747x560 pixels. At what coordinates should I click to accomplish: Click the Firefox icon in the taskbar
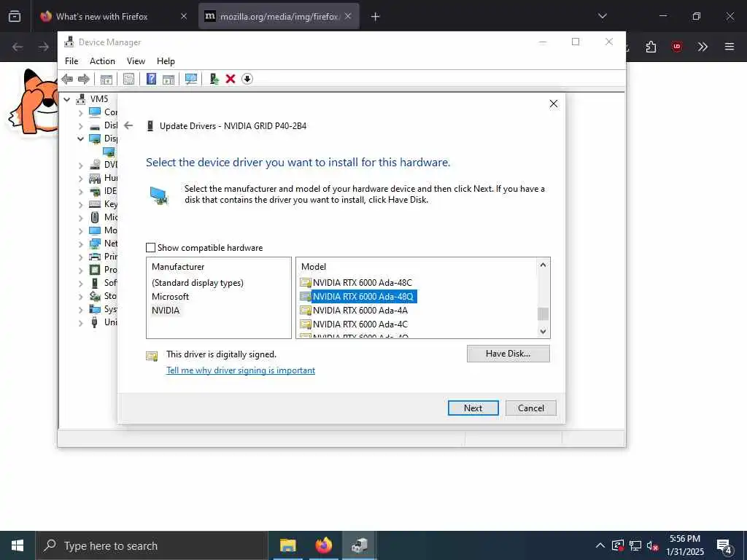click(x=323, y=545)
